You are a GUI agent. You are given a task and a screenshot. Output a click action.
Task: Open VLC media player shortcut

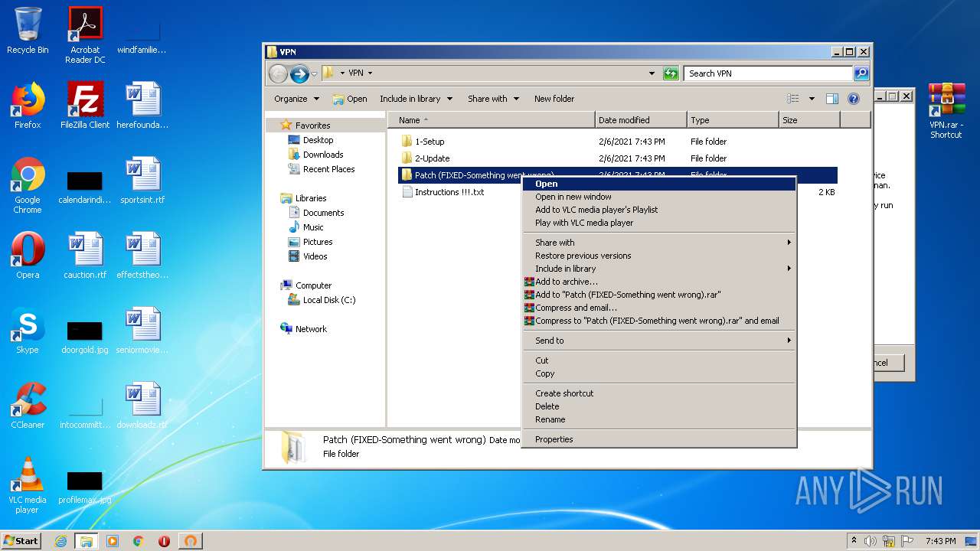coord(28,486)
